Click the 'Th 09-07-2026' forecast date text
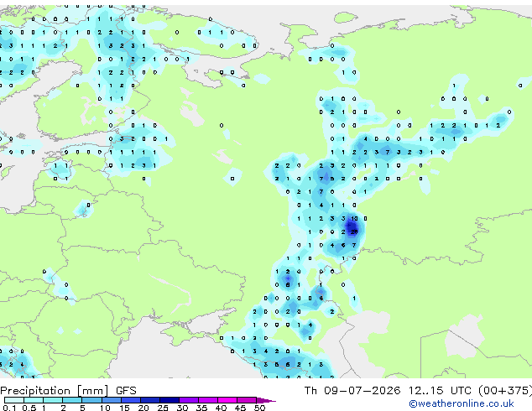Viewport: 532px width, 411px height. [x=352, y=390]
